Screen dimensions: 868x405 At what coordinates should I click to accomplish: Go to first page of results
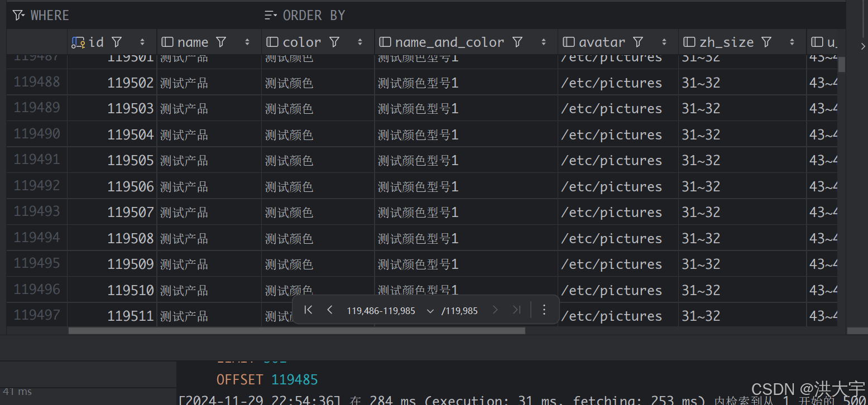(308, 310)
